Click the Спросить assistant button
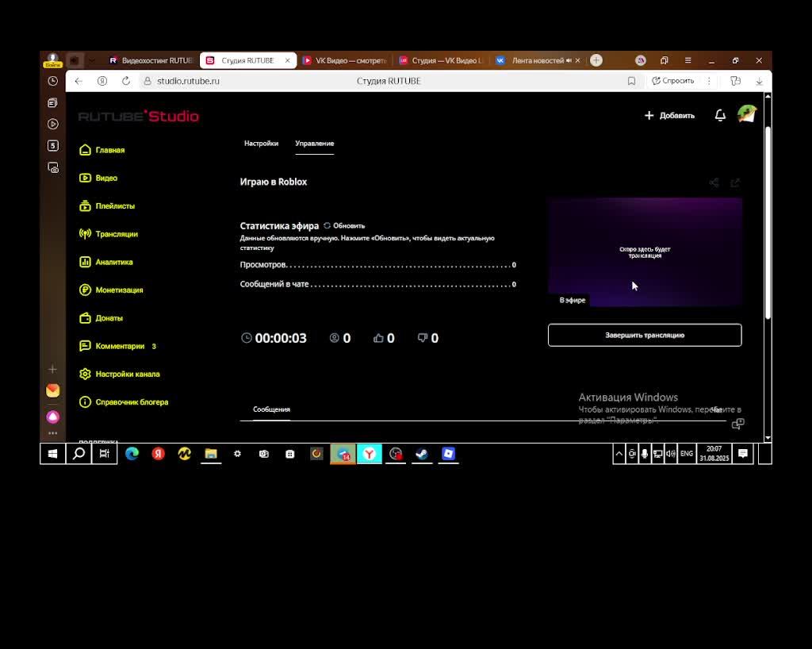 click(x=672, y=81)
